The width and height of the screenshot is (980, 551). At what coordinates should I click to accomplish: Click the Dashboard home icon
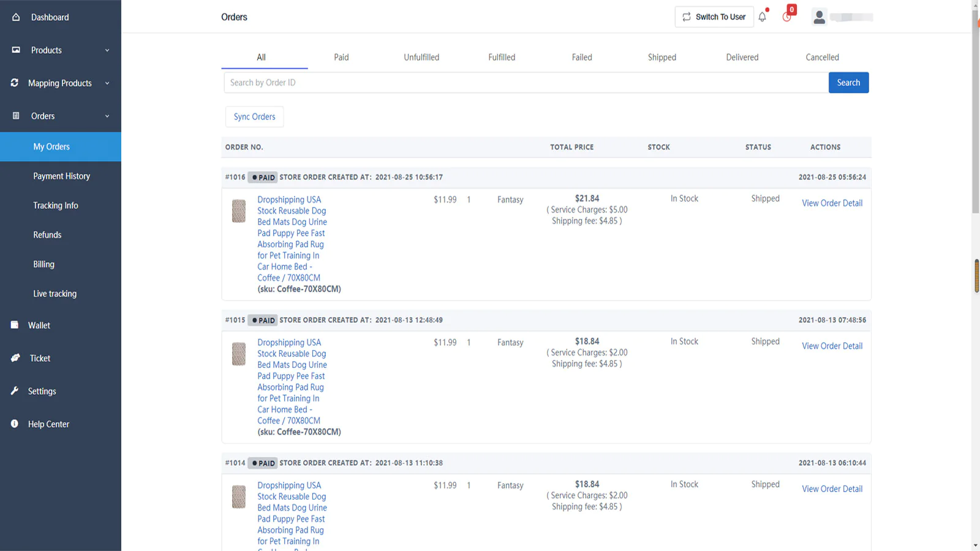(16, 17)
